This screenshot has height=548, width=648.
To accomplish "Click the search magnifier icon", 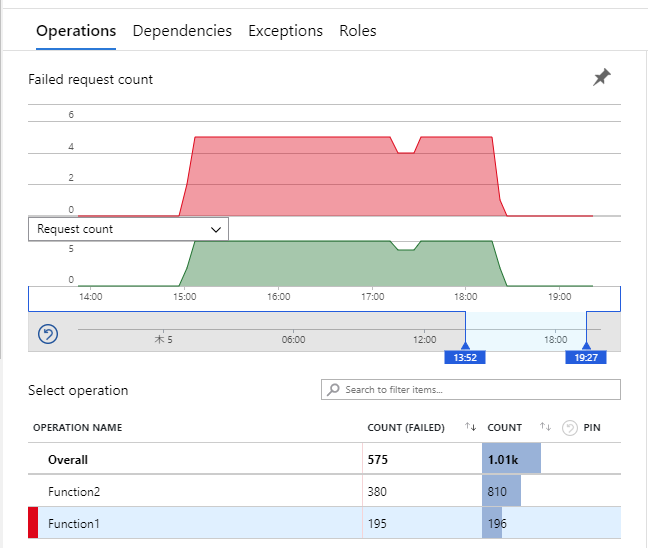I will point(333,389).
